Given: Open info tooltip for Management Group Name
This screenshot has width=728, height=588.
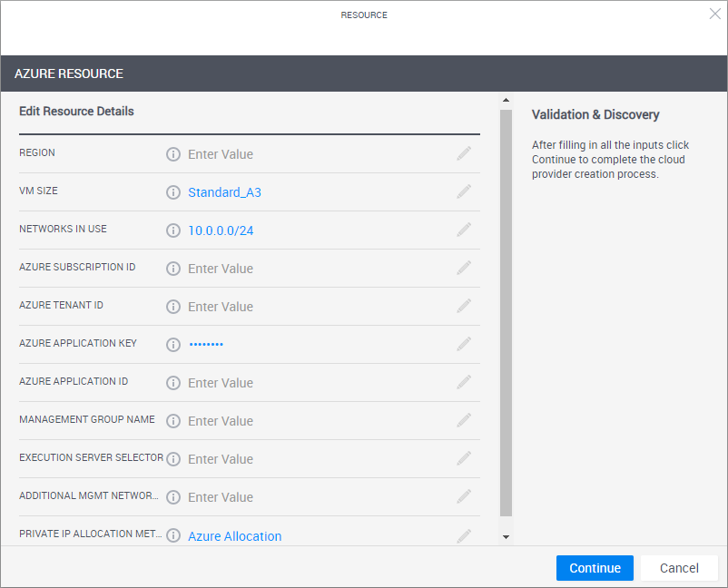Looking at the screenshot, I should (173, 421).
